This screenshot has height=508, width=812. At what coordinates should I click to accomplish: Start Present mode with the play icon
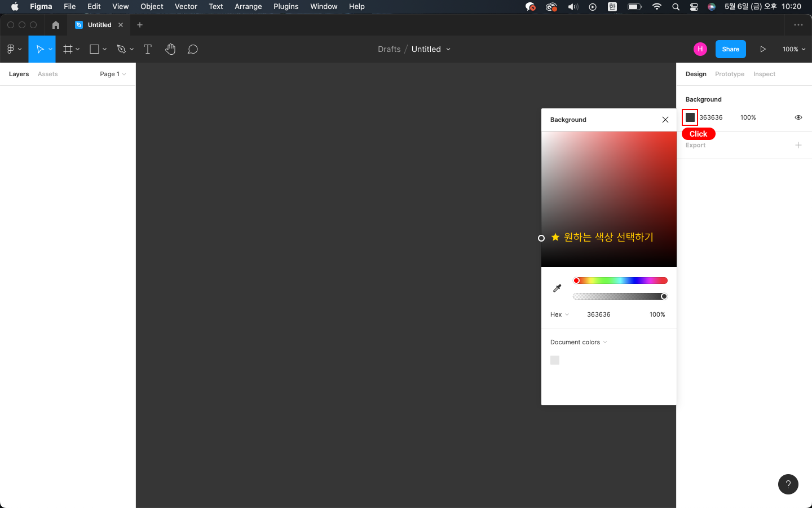tap(763, 49)
